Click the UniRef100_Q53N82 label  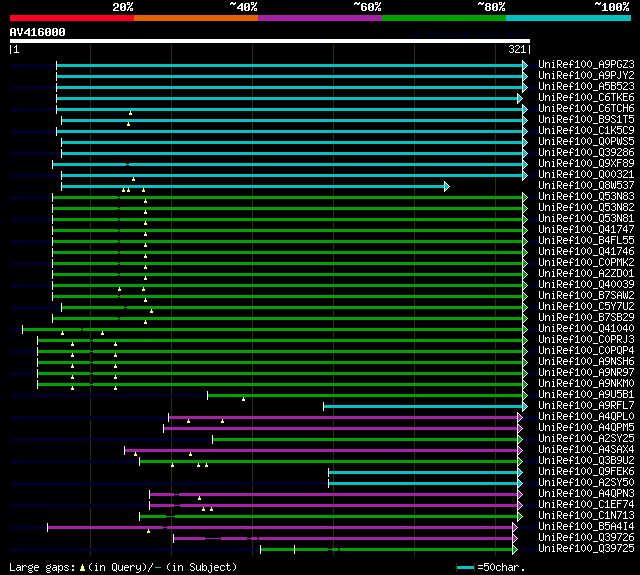coord(586,208)
